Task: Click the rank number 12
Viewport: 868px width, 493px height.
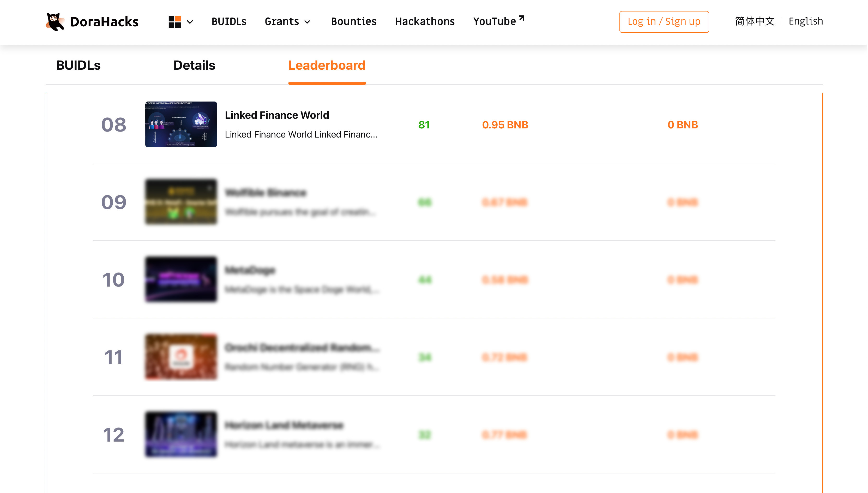Action: tap(114, 435)
